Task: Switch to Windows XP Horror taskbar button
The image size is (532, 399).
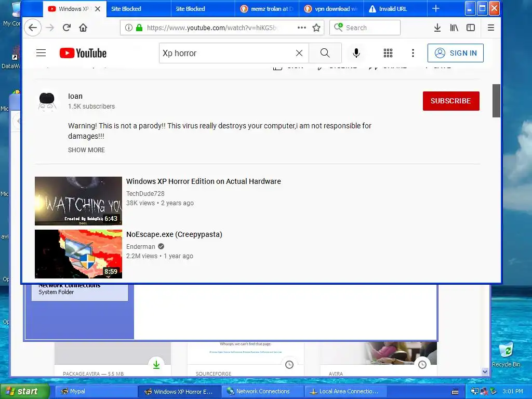Action: pos(180,392)
